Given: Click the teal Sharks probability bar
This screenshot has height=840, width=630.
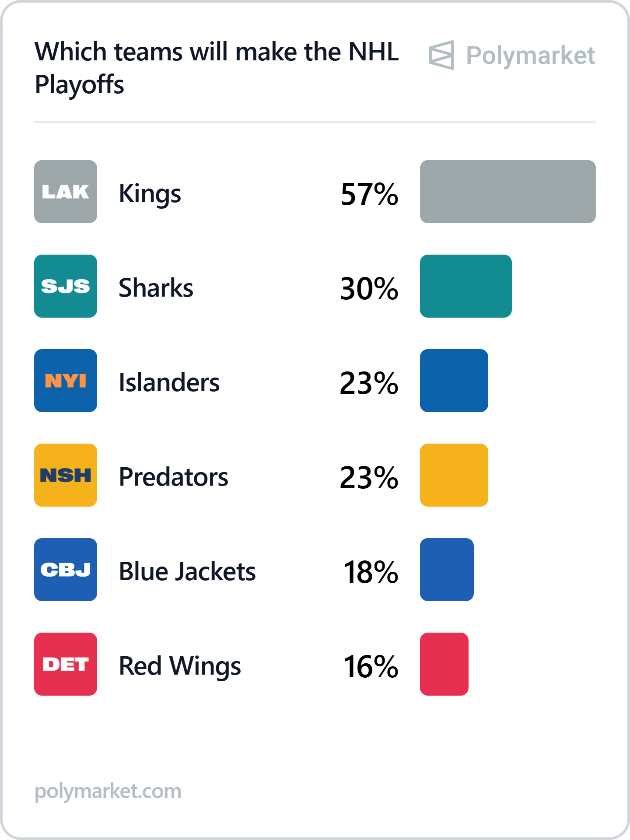Looking at the screenshot, I should (x=465, y=286).
